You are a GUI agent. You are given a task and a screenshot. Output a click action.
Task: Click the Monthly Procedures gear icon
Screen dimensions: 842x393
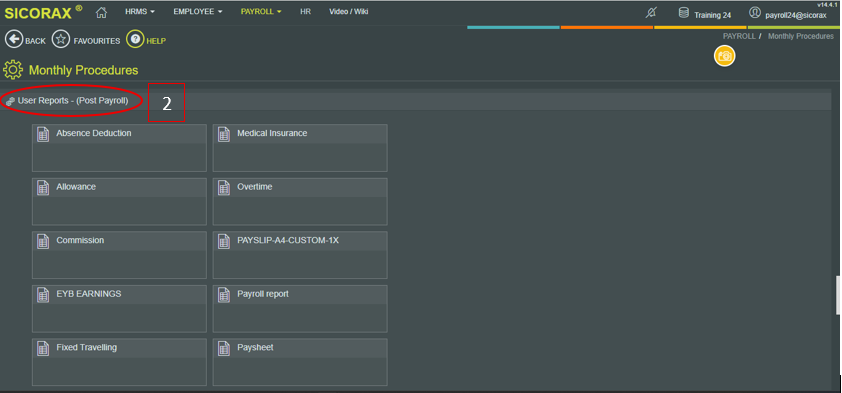click(x=13, y=70)
